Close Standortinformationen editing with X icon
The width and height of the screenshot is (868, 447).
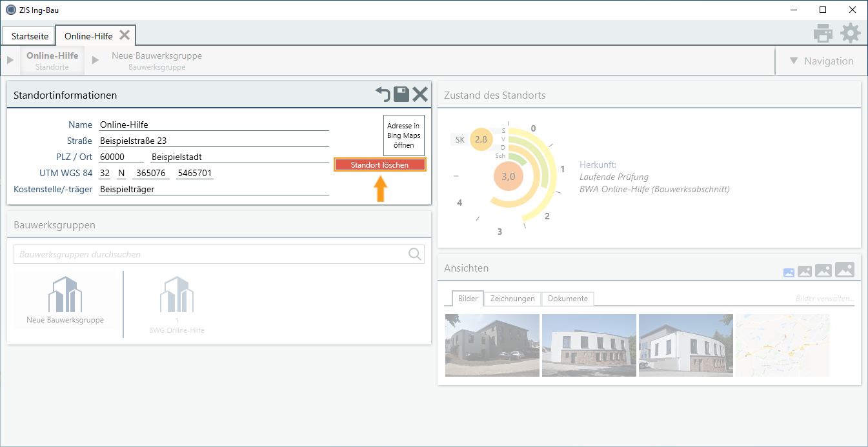(x=420, y=95)
